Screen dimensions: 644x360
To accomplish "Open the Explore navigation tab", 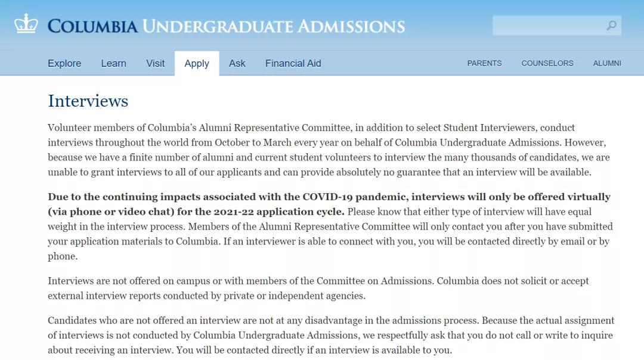I will pyautogui.click(x=64, y=63).
